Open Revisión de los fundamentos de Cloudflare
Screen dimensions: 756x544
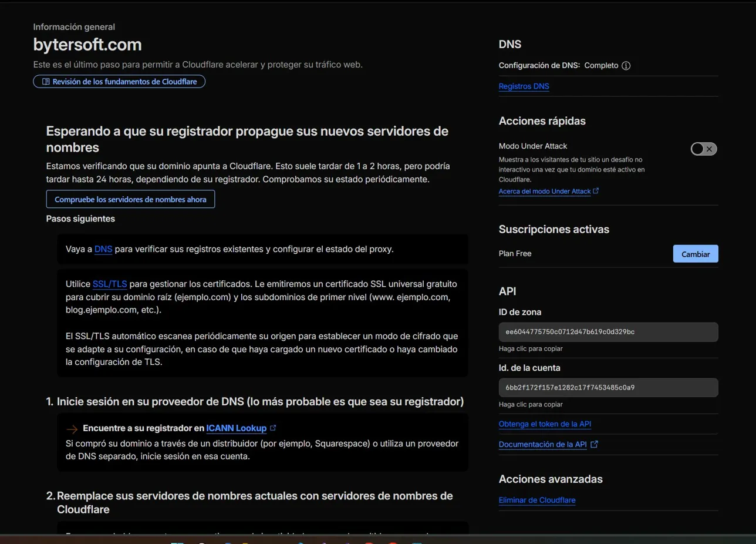click(x=119, y=82)
